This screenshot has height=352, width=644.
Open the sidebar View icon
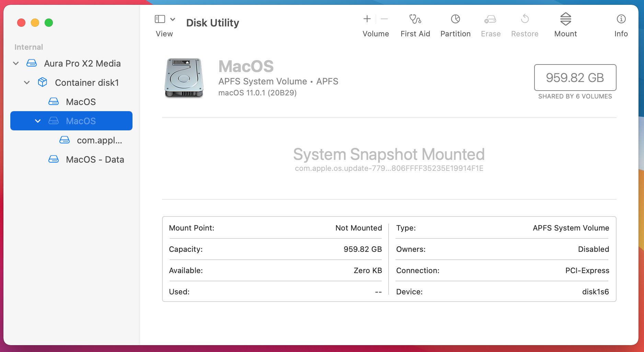click(160, 19)
